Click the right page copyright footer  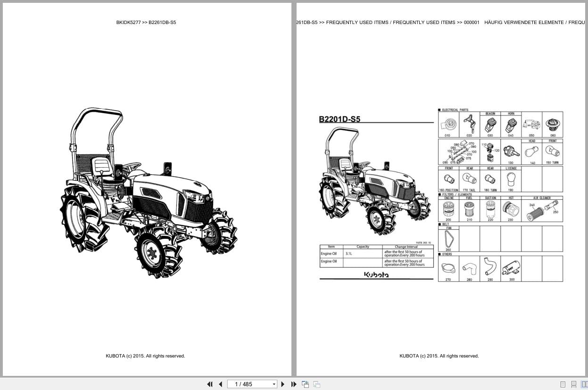pos(439,356)
